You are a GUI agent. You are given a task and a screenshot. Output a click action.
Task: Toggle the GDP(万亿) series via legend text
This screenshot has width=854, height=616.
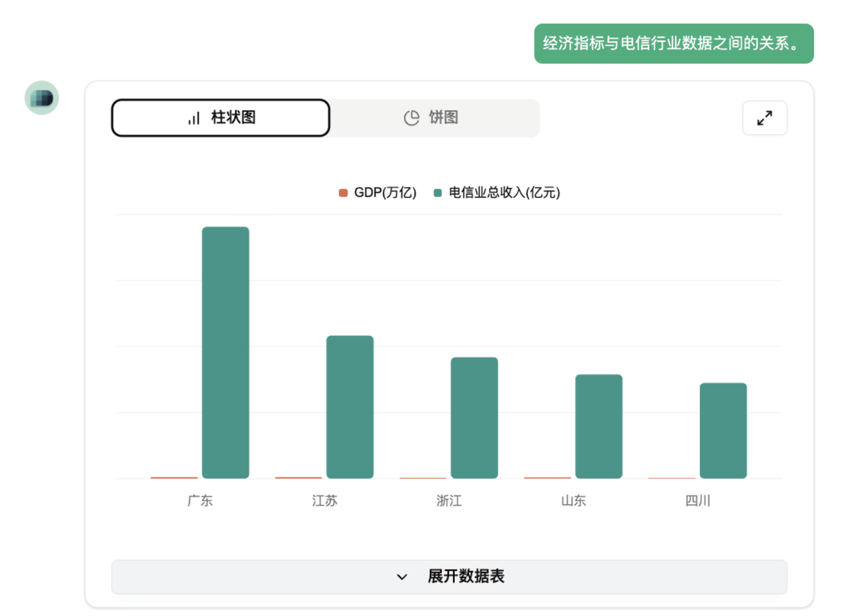(385, 193)
